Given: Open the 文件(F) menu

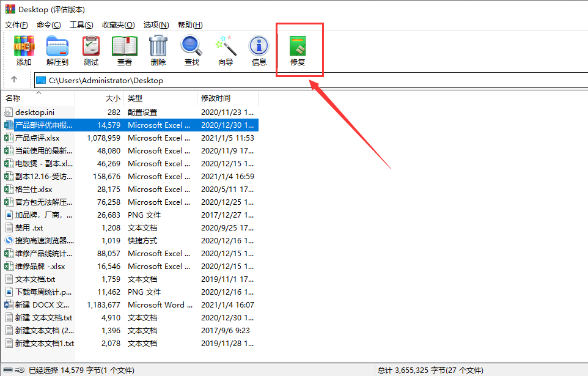Looking at the screenshot, I should pyautogui.click(x=17, y=25).
